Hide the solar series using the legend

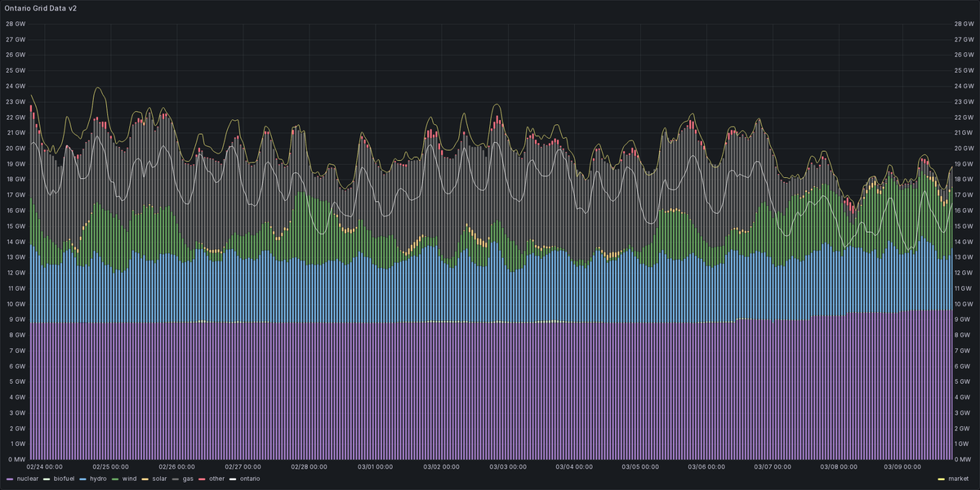tap(160, 479)
